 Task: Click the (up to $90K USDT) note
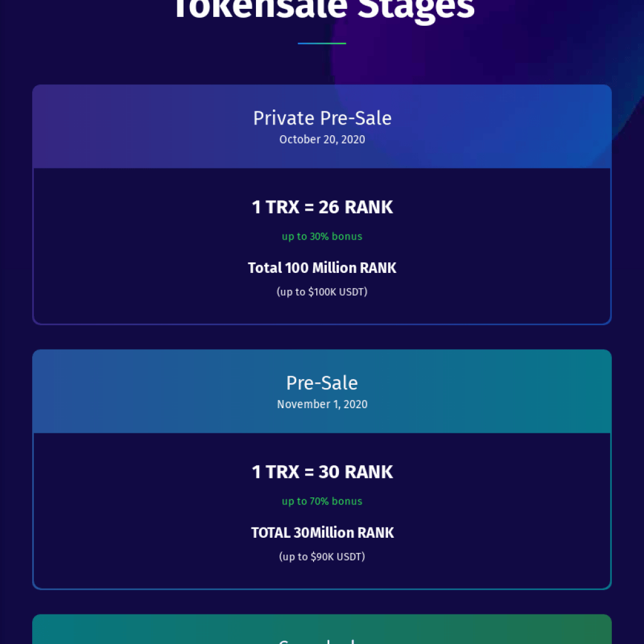point(322,557)
